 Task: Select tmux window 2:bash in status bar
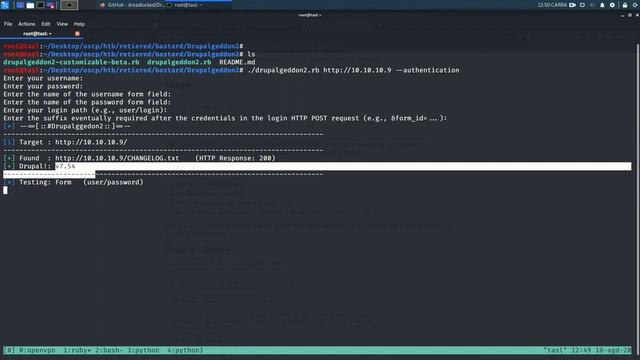(109, 350)
